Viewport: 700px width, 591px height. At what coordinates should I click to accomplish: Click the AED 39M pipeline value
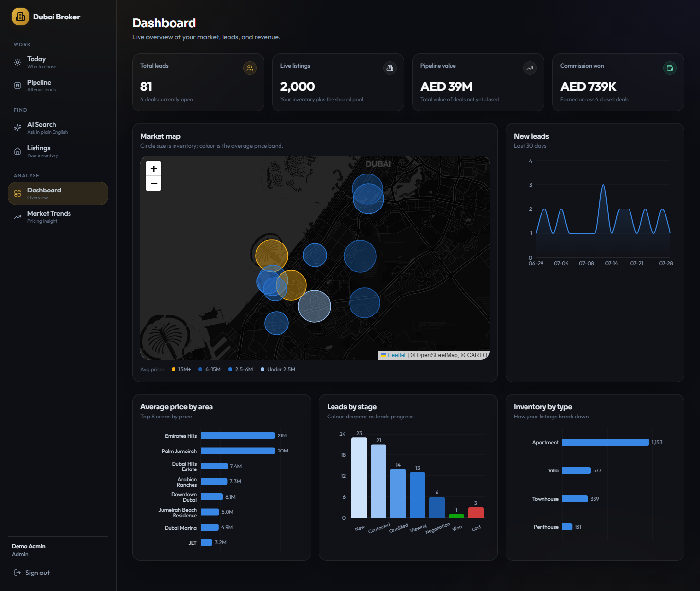point(446,87)
